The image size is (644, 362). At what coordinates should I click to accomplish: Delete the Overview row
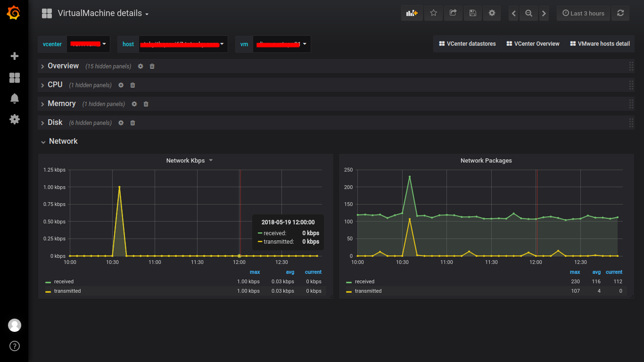[152, 66]
